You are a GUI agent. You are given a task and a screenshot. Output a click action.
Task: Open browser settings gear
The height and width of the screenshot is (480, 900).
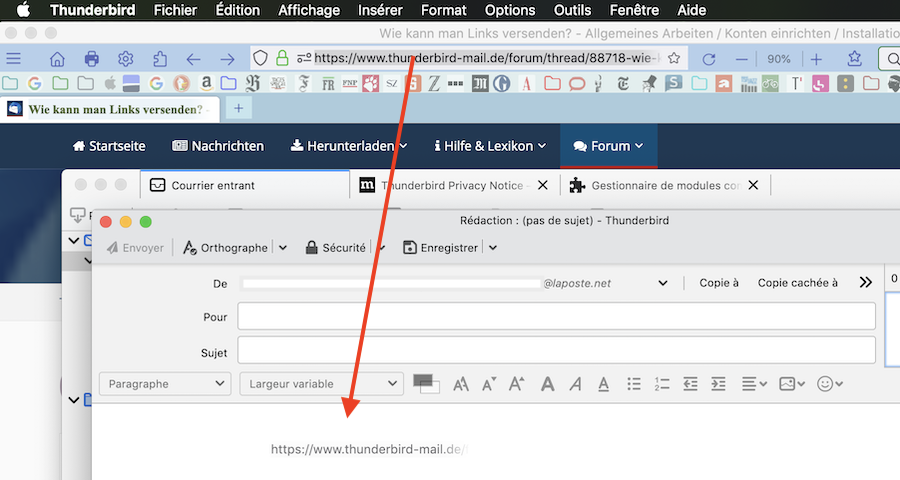126,59
